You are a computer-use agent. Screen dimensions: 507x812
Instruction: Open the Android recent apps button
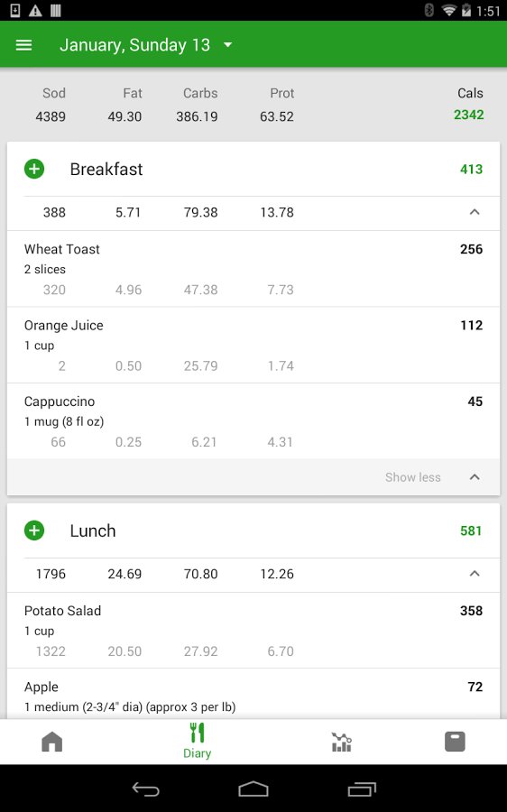(x=362, y=789)
